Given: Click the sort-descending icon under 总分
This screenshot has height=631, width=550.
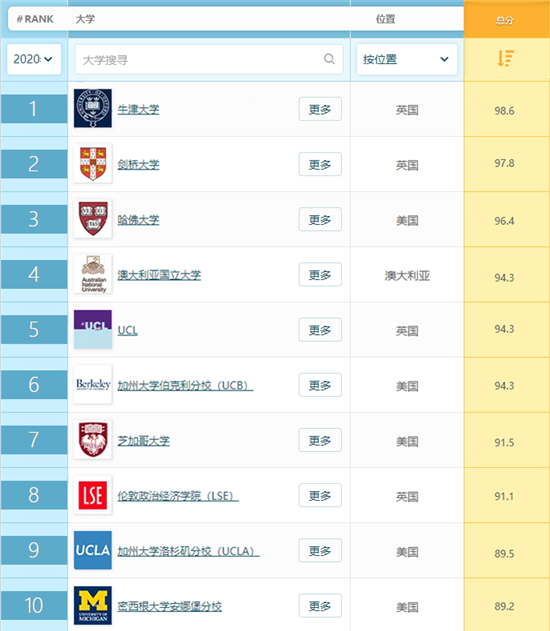Looking at the screenshot, I should [505, 58].
